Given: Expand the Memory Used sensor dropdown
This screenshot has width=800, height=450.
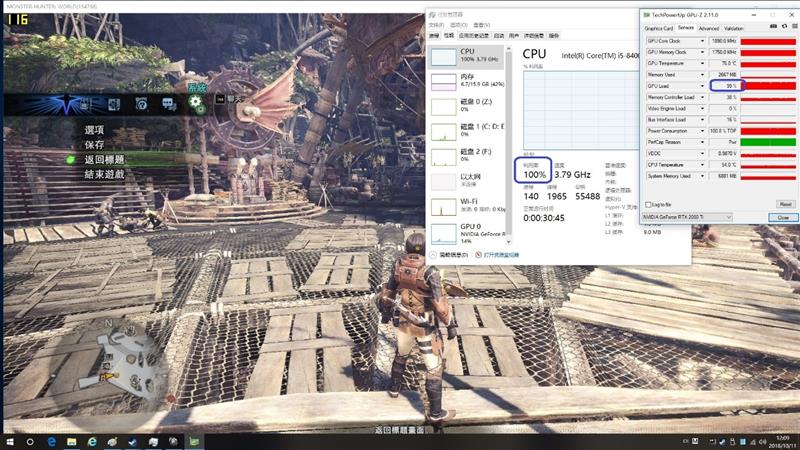Looking at the screenshot, I should (702, 74).
